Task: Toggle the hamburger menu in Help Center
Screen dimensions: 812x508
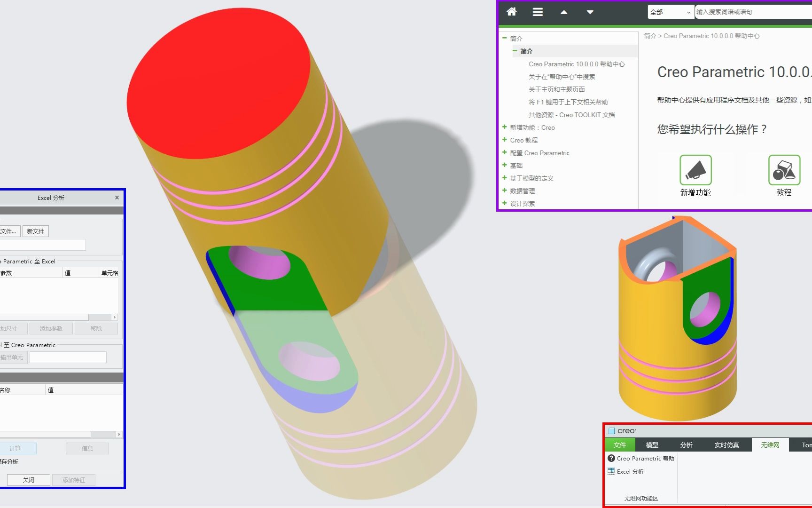Action: tap(538, 12)
